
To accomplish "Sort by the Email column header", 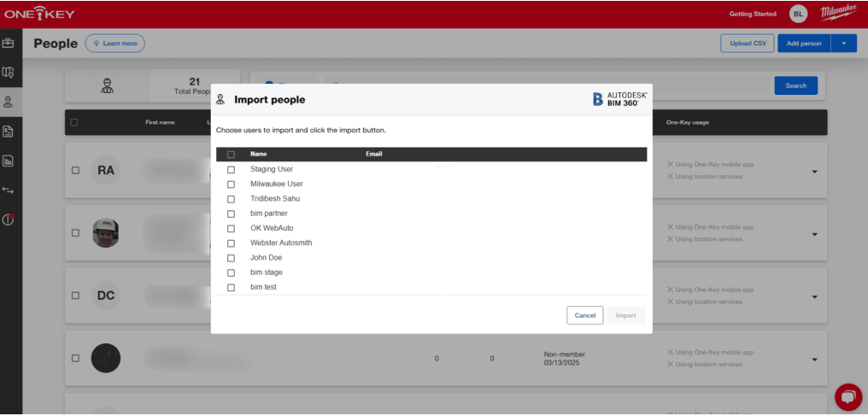I will [373, 155].
